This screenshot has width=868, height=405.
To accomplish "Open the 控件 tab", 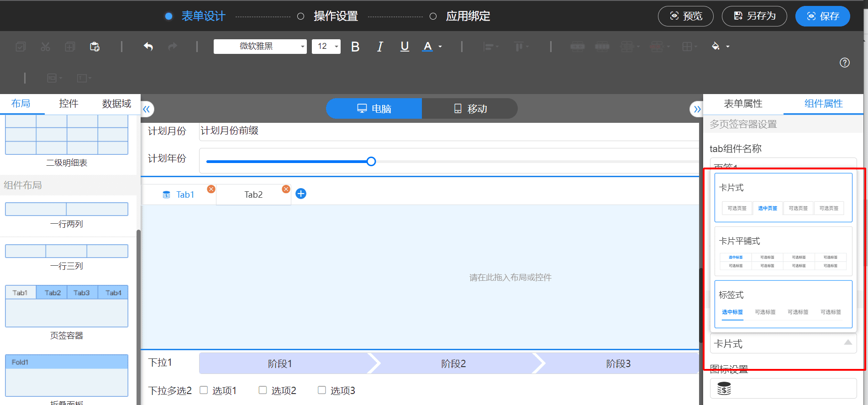I will 68,104.
